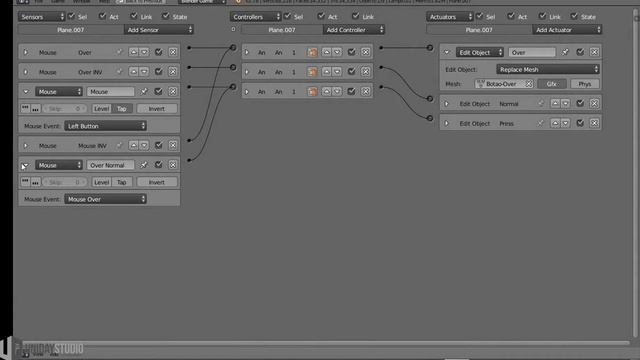Screen dimensions: 640x360
Task: Adjust the Skip value on Over Normal sensor
Action: click(64, 182)
